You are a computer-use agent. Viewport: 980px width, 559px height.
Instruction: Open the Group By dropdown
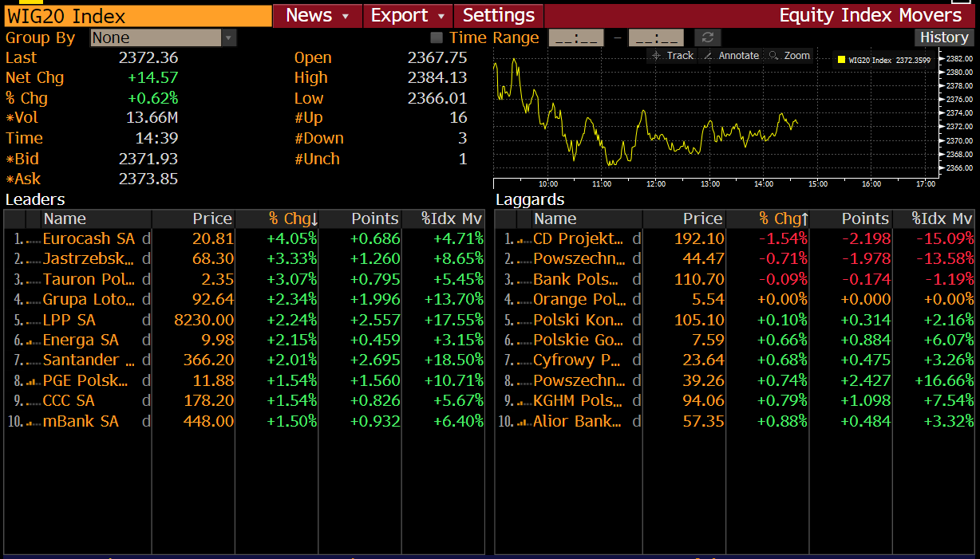(x=229, y=37)
